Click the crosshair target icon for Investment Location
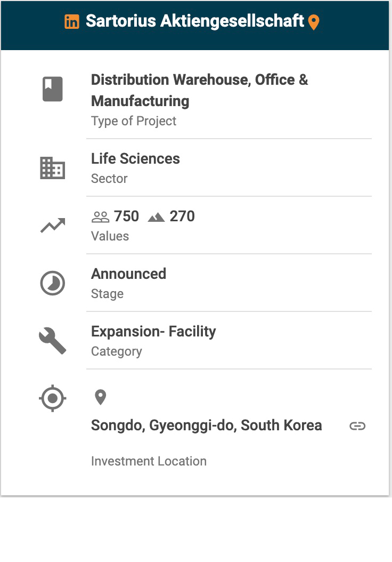Image resolution: width=392 pixels, height=562 pixels. [53, 398]
